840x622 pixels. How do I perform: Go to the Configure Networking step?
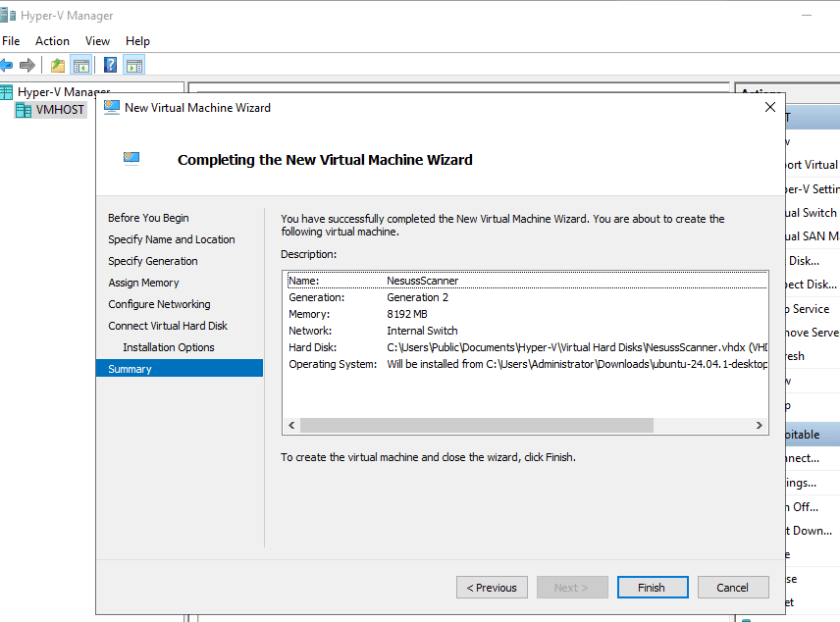click(159, 304)
